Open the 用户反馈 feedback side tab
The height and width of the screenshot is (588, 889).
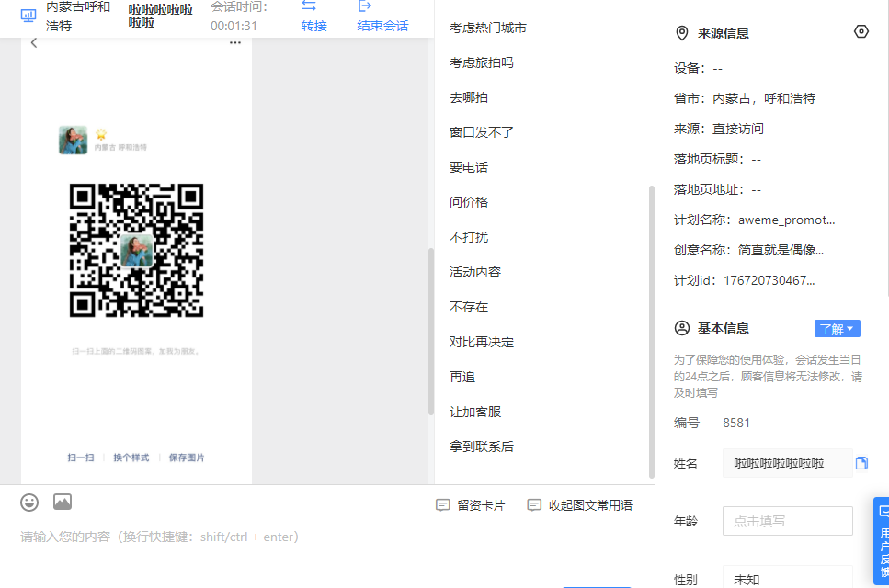[x=882, y=541]
